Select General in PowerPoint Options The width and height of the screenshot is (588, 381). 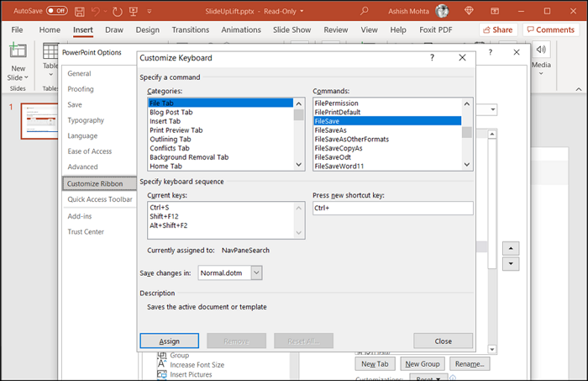(x=79, y=73)
